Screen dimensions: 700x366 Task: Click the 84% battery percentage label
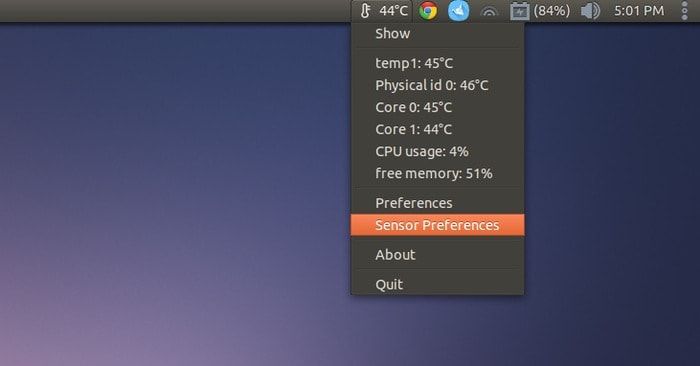(552, 11)
